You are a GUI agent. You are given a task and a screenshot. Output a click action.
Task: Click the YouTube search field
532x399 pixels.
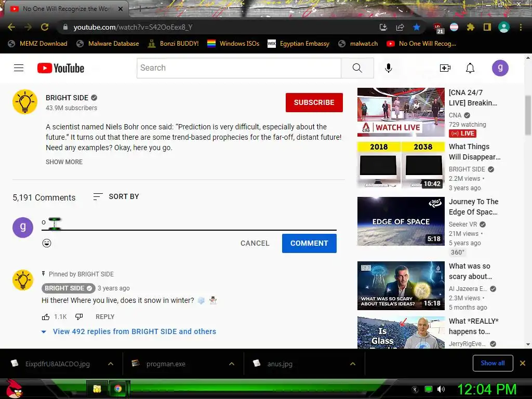(x=239, y=68)
